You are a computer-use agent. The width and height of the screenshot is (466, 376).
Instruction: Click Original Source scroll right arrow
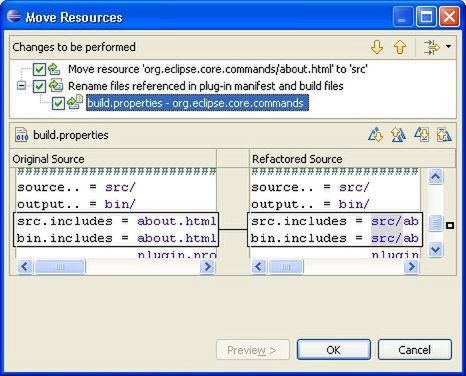(x=208, y=267)
